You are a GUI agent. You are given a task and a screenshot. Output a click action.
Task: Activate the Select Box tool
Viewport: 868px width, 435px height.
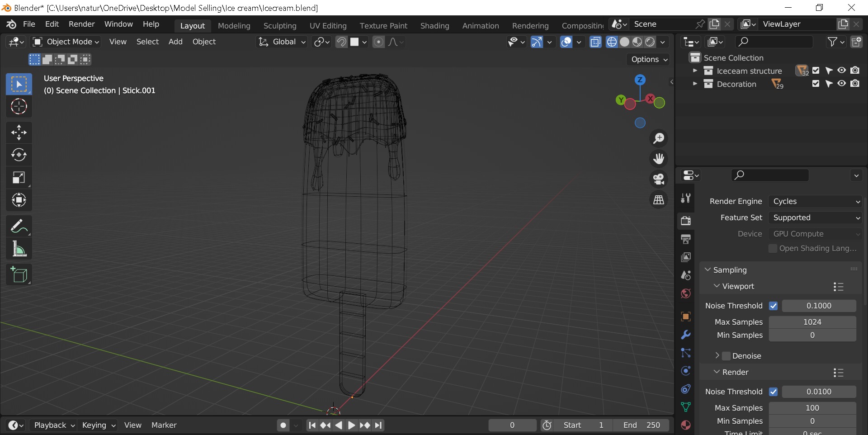(19, 84)
